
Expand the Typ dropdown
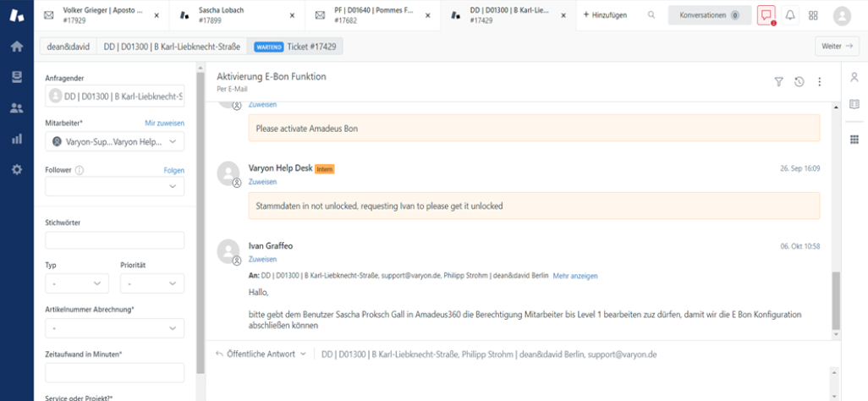pyautogui.click(x=76, y=283)
